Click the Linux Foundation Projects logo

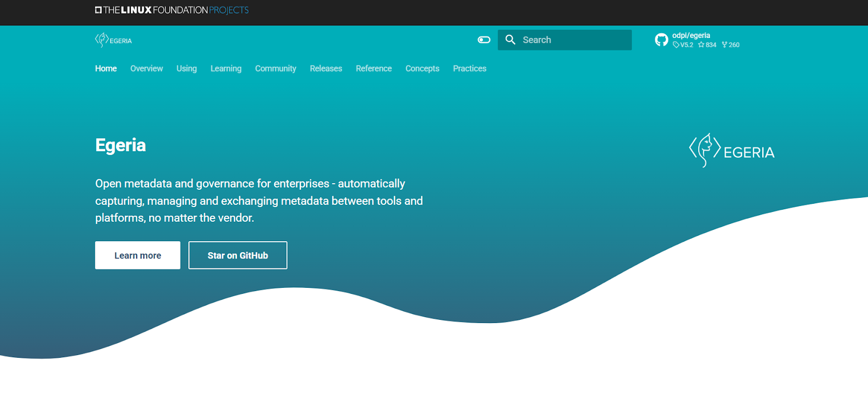click(171, 10)
